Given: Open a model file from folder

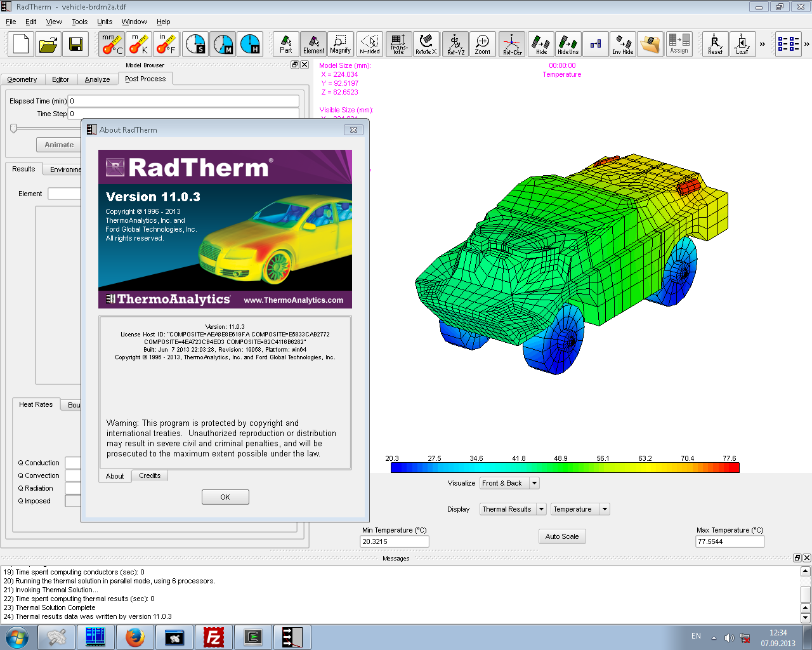Looking at the screenshot, I should tap(48, 44).
